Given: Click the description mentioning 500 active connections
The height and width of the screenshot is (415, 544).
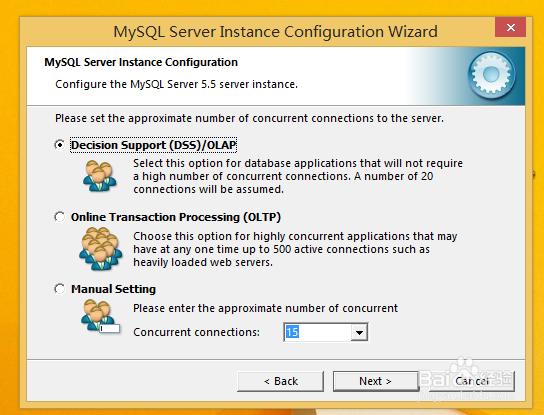Looking at the screenshot, I should 295,249.
